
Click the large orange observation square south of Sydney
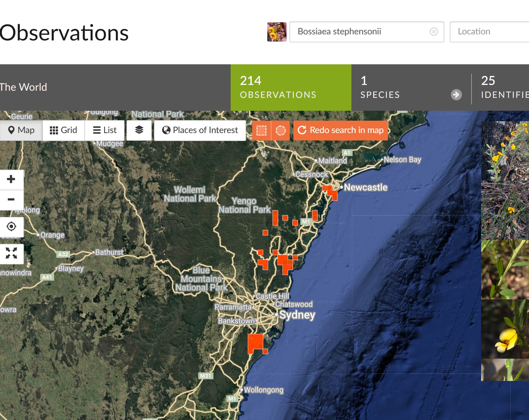click(255, 342)
